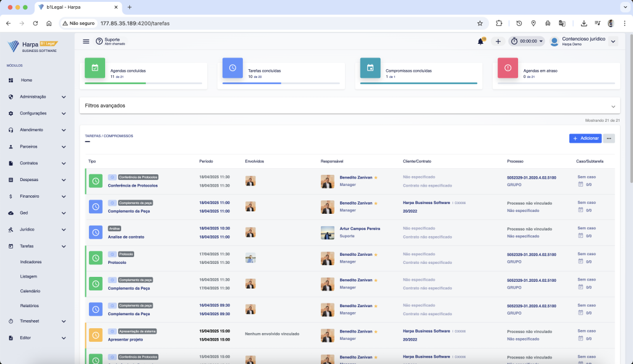Click the Ged cloud icon
This screenshot has height=364, width=633.
11,213
